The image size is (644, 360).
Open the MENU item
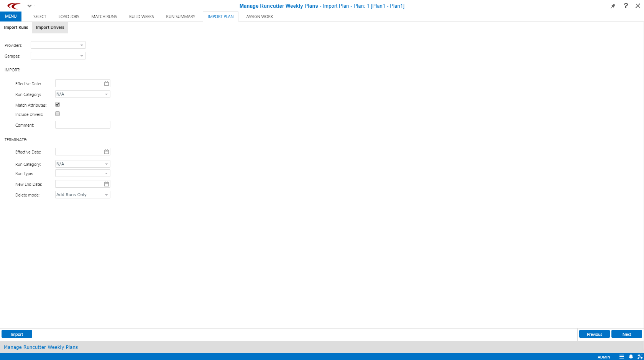pyautogui.click(x=10, y=16)
